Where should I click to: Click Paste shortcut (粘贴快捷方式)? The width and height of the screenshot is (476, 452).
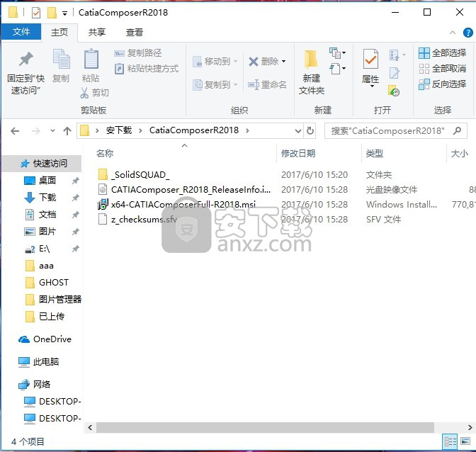[x=147, y=69]
